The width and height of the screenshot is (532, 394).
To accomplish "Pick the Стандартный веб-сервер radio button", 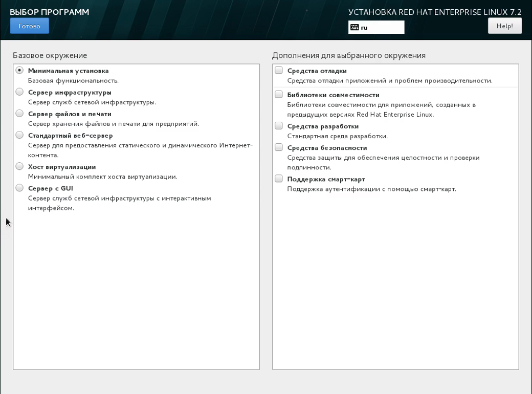I will pos(19,135).
